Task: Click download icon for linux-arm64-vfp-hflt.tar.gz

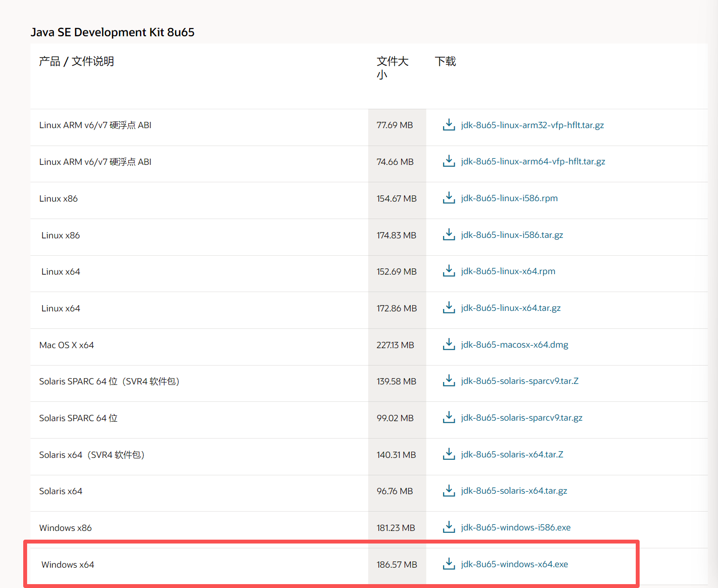Action: (x=449, y=161)
